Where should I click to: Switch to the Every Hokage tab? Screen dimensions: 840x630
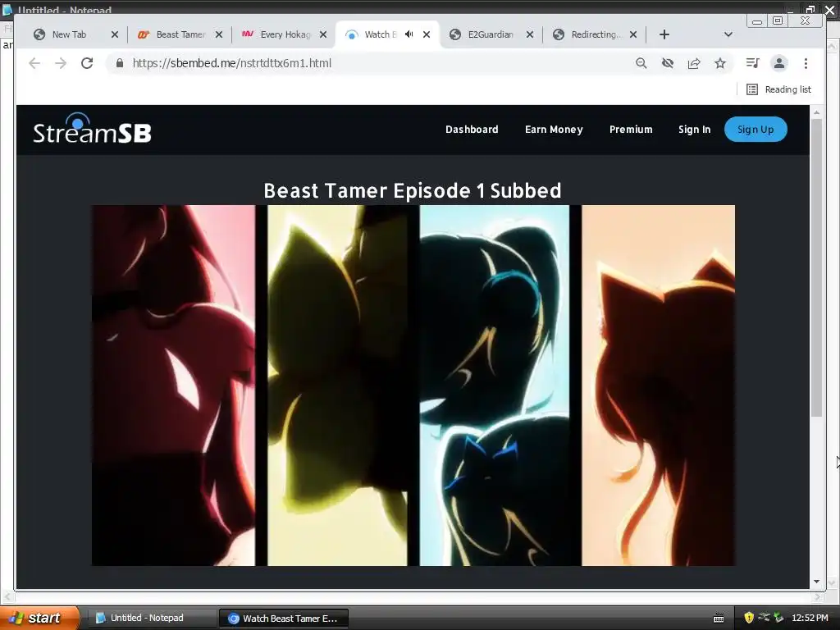[278, 34]
